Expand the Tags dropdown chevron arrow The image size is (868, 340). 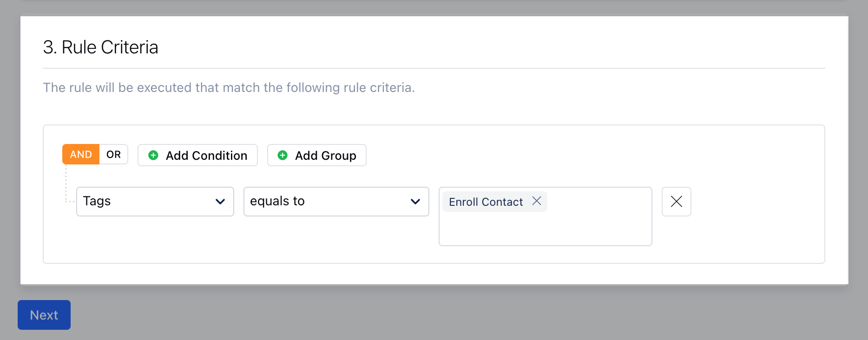point(220,202)
